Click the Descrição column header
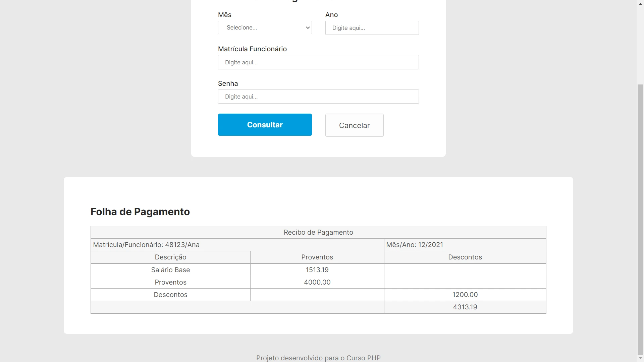This screenshot has width=644, height=362. 170,257
